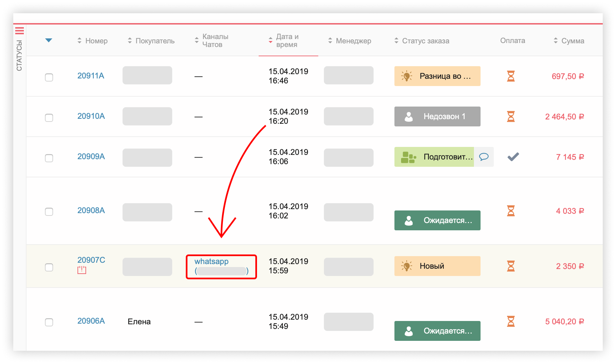Screen dimensions: 616x364
Task: Change the Новый status of order 20907C
Action: pos(437,266)
